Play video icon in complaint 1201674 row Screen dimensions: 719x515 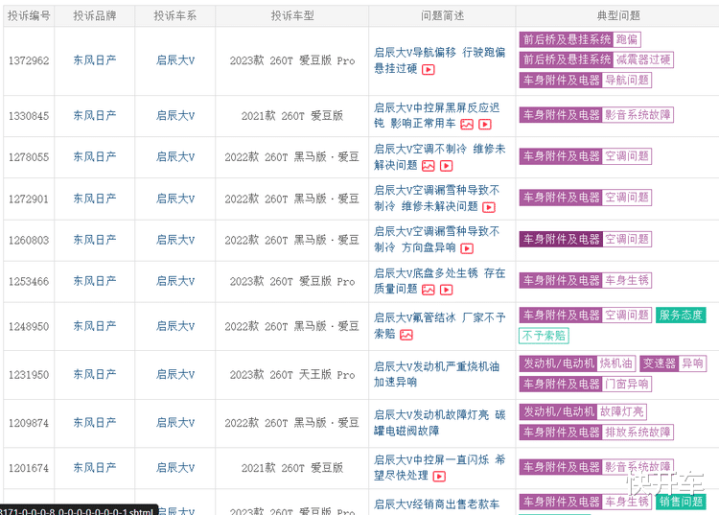tap(439, 476)
